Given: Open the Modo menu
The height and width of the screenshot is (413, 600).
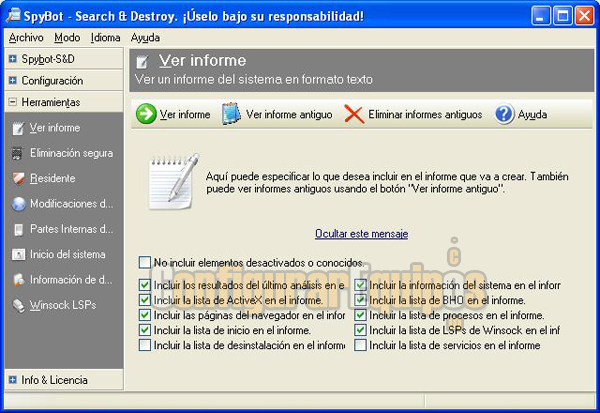Looking at the screenshot, I should pyautogui.click(x=67, y=38).
